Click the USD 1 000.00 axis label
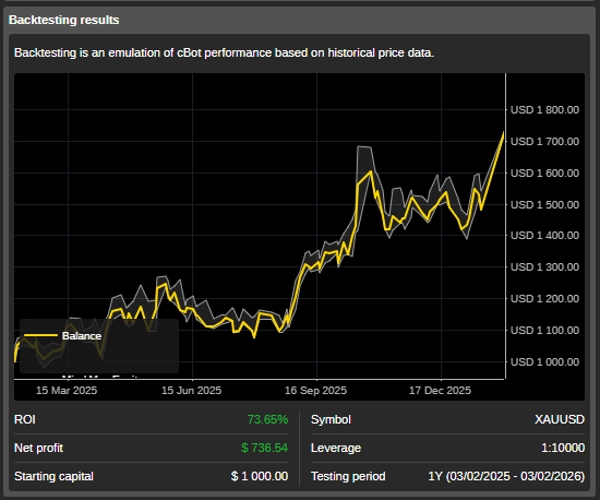This screenshot has width=600, height=500. [x=545, y=362]
